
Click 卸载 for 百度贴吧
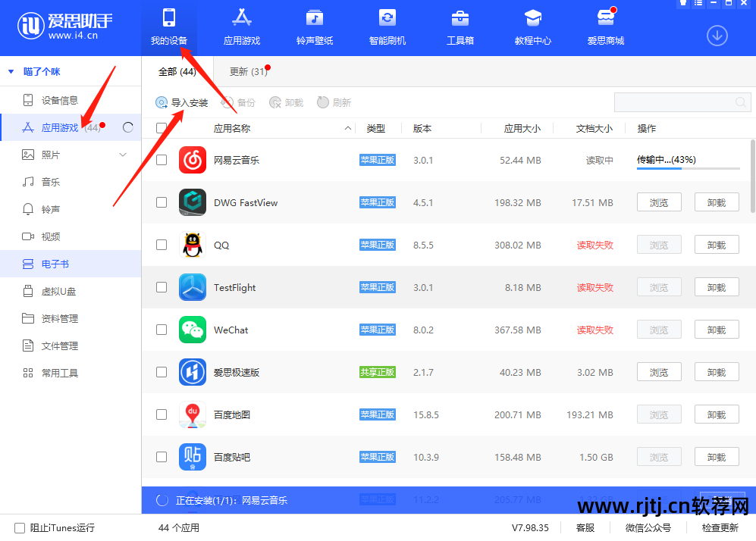click(717, 457)
